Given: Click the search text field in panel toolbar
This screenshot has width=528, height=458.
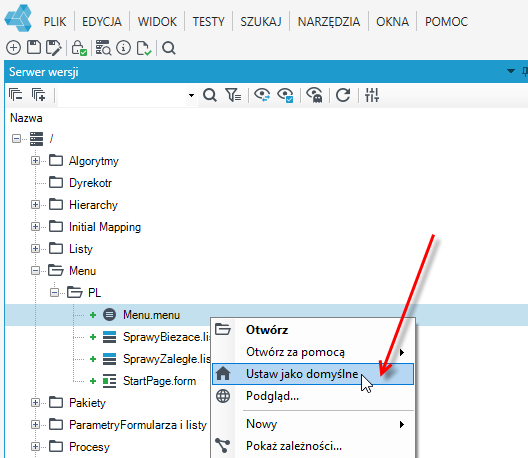Looking at the screenshot, I should [122, 95].
